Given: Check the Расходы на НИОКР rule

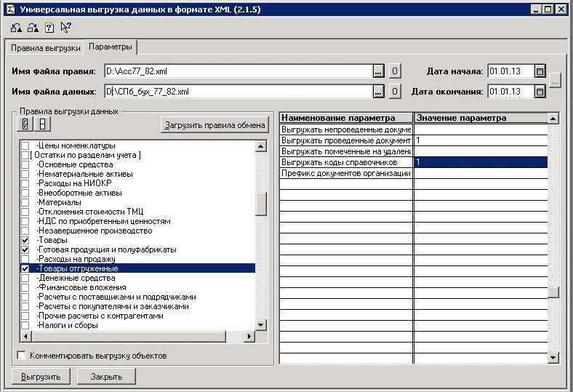Looking at the screenshot, I should point(25,183).
